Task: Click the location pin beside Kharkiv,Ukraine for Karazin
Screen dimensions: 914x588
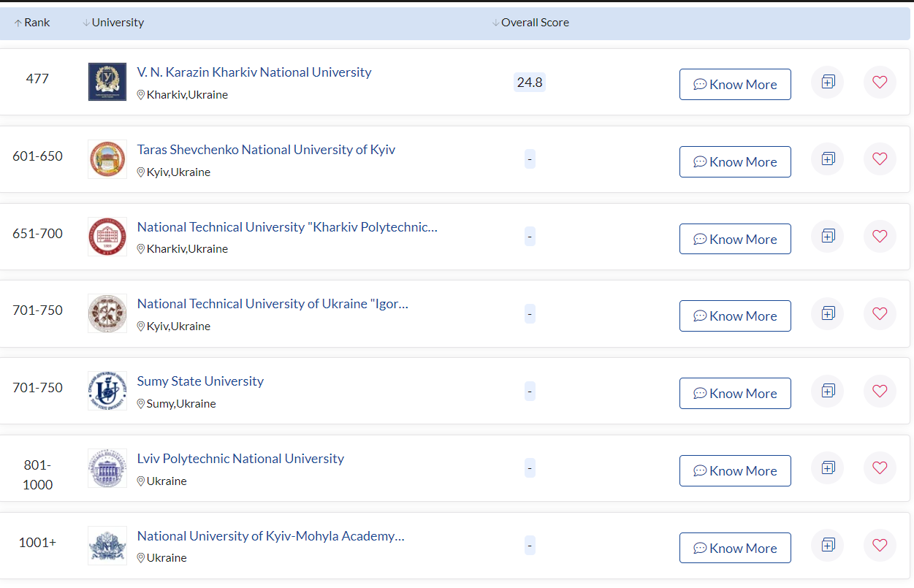Action: pos(140,95)
